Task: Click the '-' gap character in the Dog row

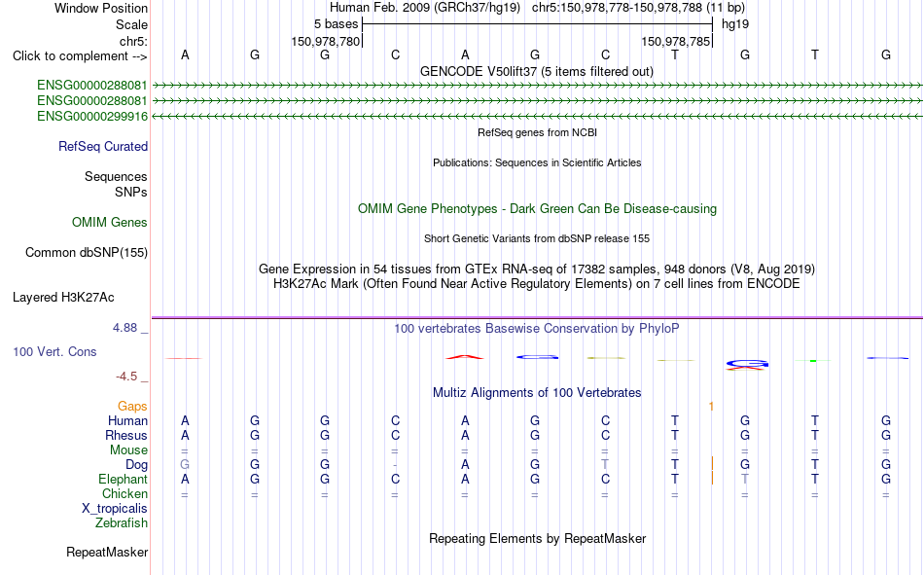Action: tap(395, 465)
